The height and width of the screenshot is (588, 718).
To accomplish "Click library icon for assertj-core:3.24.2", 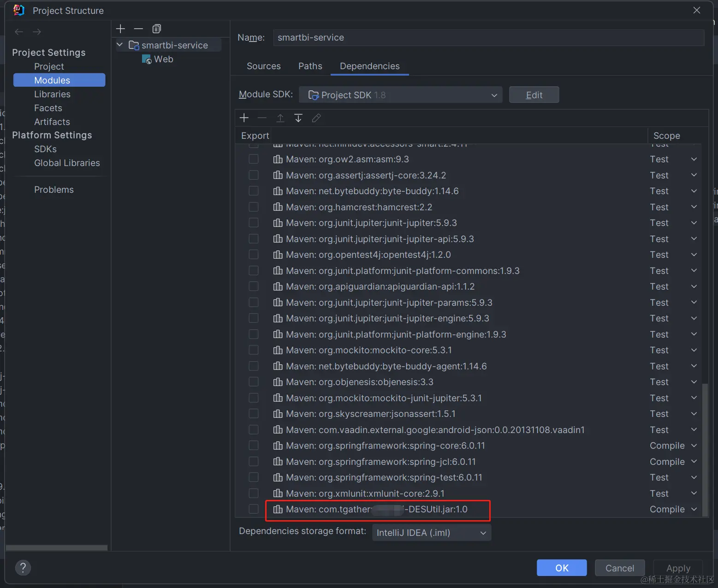I will (x=278, y=175).
